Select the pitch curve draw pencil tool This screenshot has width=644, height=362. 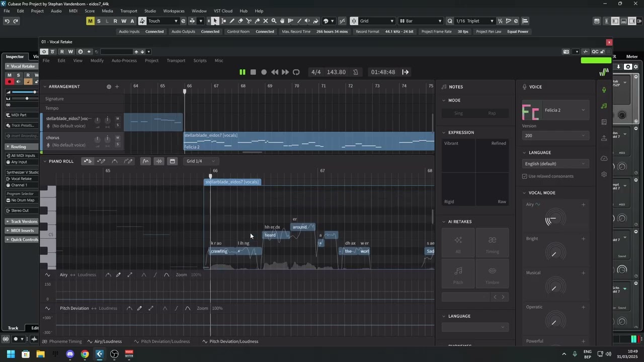click(x=128, y=161)
